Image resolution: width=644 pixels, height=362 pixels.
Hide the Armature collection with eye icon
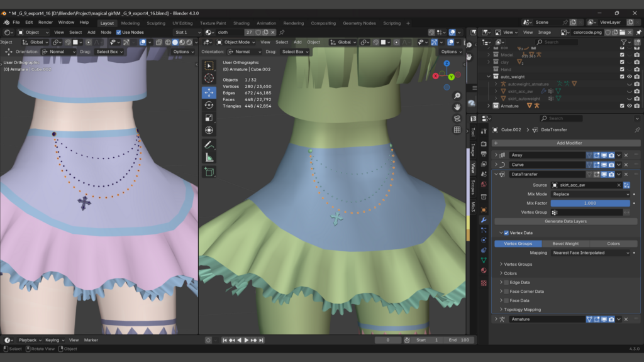point(630,106)
